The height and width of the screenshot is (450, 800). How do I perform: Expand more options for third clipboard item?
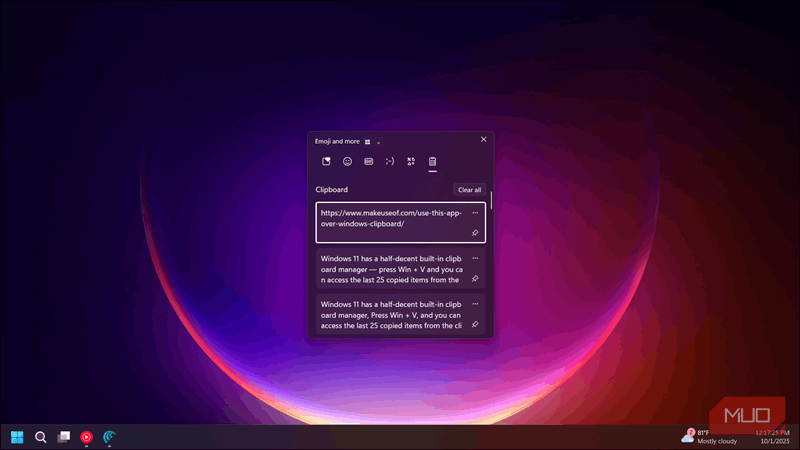click(475, 303)
